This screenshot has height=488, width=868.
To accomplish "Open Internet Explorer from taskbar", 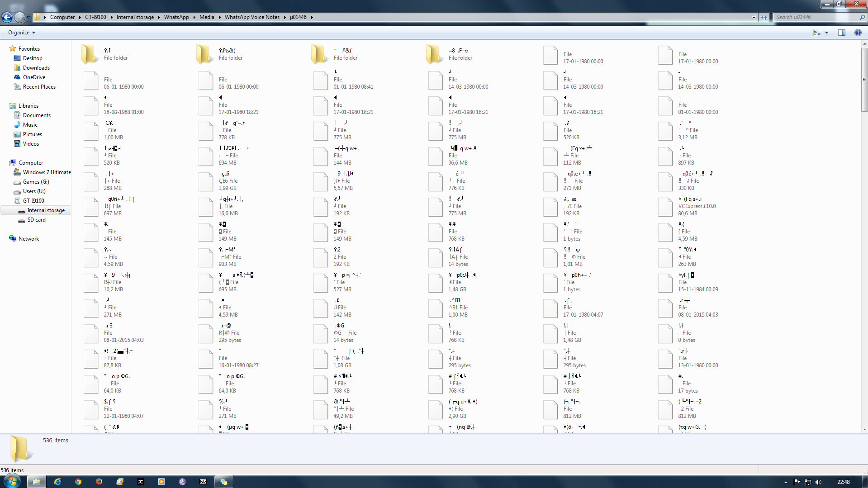I will click(x=57, y=482).
